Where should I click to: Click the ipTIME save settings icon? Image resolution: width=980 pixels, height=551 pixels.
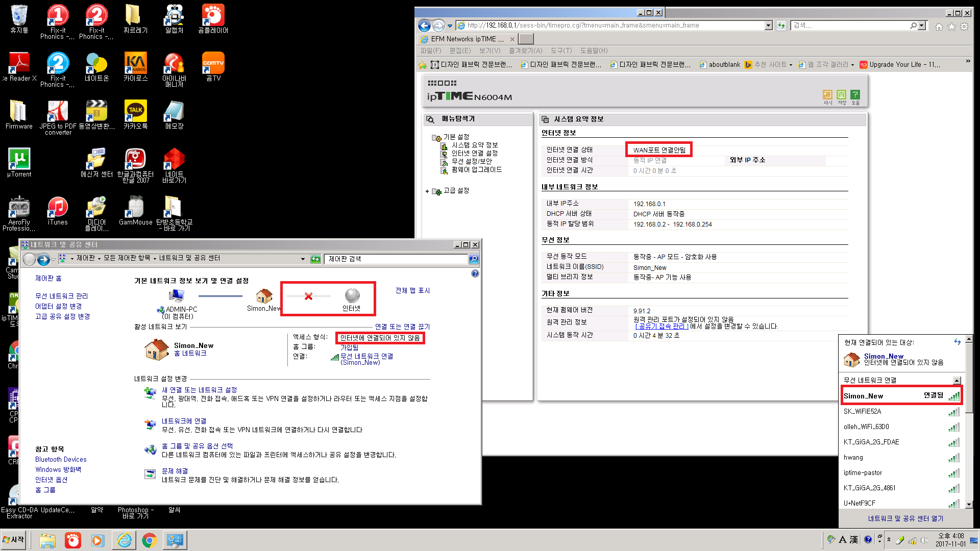coord(842,96)
